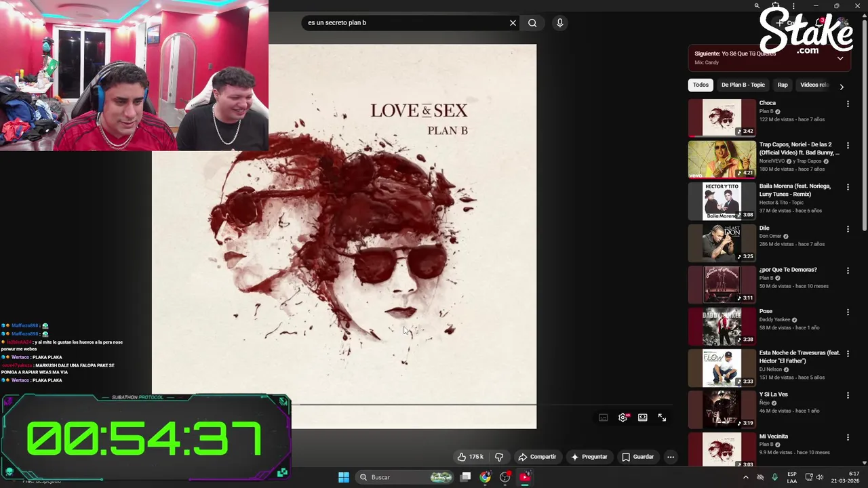Open the Mi Vecinita video title
Viewport: 868px width, 488px height.
coord(774,436)
